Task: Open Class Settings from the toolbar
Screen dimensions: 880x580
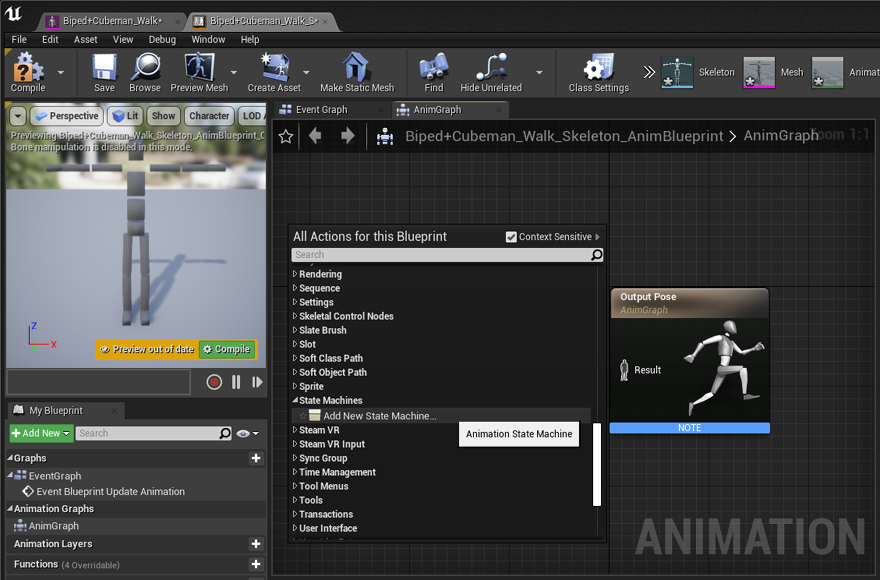Action: tap(599, 72)
